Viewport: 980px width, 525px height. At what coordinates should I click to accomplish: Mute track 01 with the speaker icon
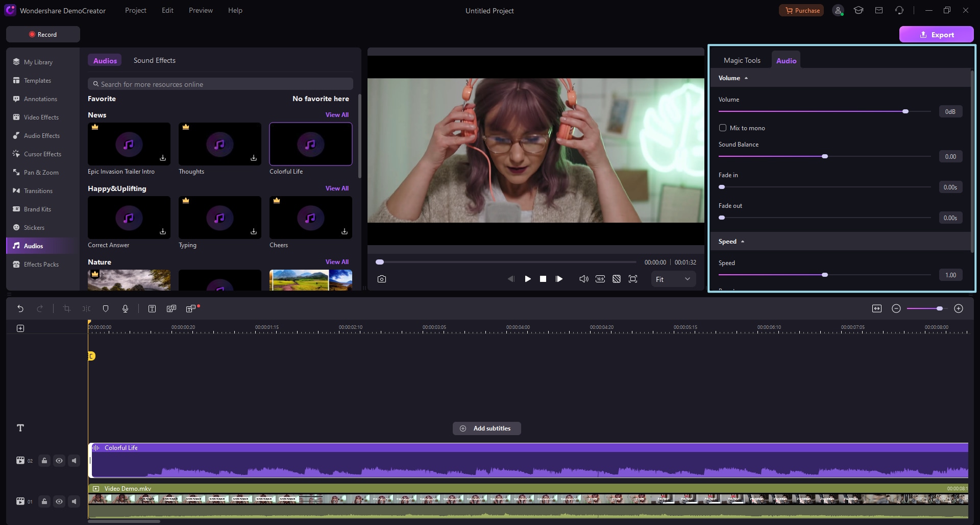tap(74, 502)
